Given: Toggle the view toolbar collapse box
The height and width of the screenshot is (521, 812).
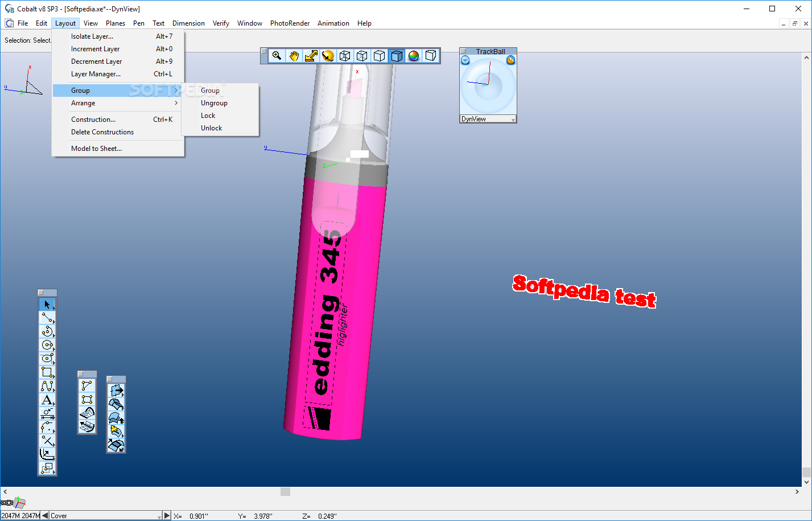Looking at the screenshot, I should coord(264,51).
